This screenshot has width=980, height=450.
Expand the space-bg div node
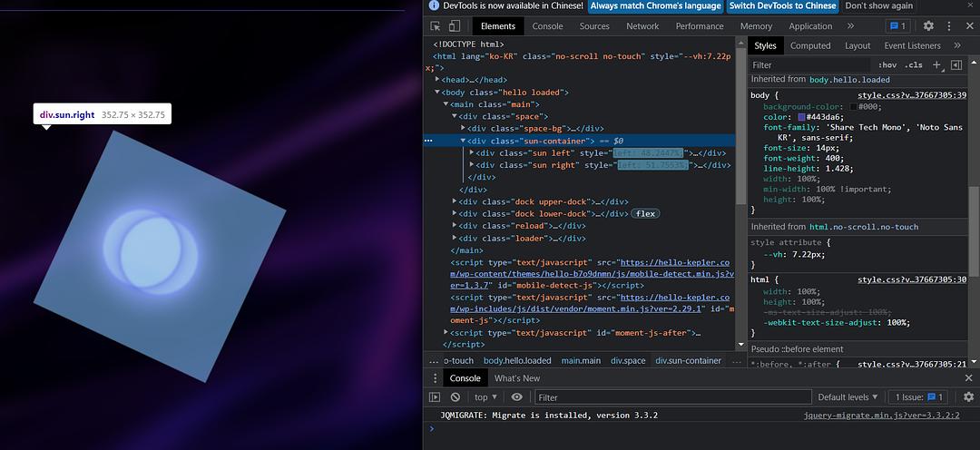[463, 128]
